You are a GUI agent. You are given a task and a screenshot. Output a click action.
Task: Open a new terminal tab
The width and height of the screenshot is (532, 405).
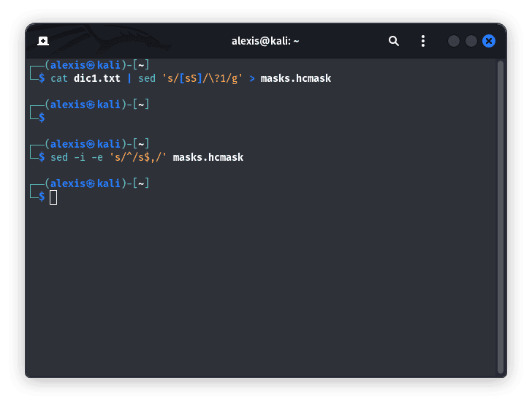(42, 41)
